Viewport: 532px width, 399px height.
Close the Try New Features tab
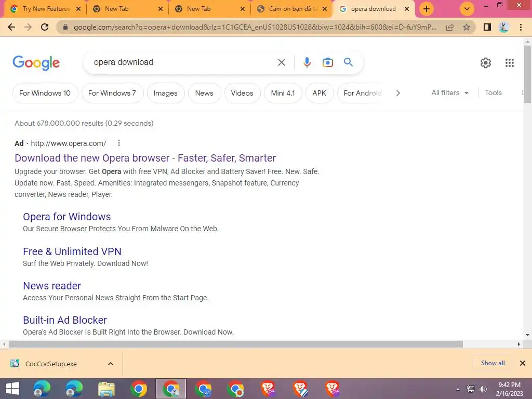78,9
